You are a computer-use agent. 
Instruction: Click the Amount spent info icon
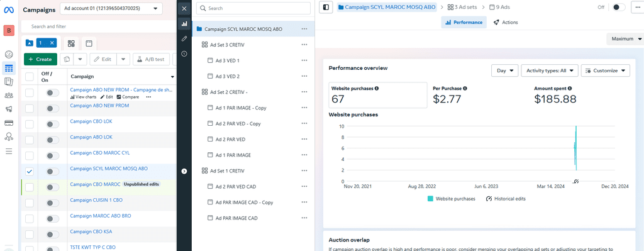(x=570, y=88)
